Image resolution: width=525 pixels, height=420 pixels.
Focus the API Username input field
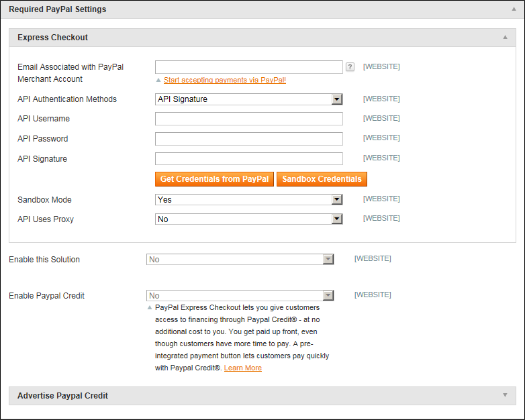(x=249, y=119)
